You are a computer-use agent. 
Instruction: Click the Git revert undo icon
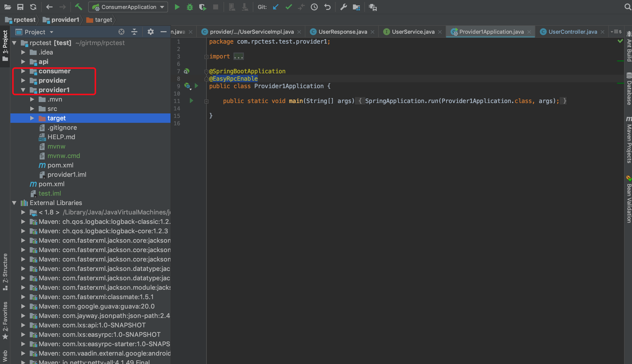(327, 7)
